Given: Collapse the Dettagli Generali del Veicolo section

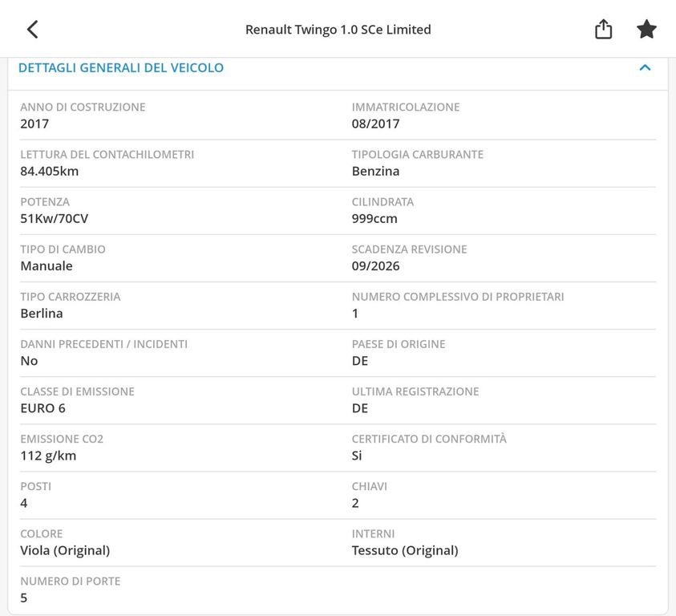Looking at the screenshot, I should (x=645, y=67).
